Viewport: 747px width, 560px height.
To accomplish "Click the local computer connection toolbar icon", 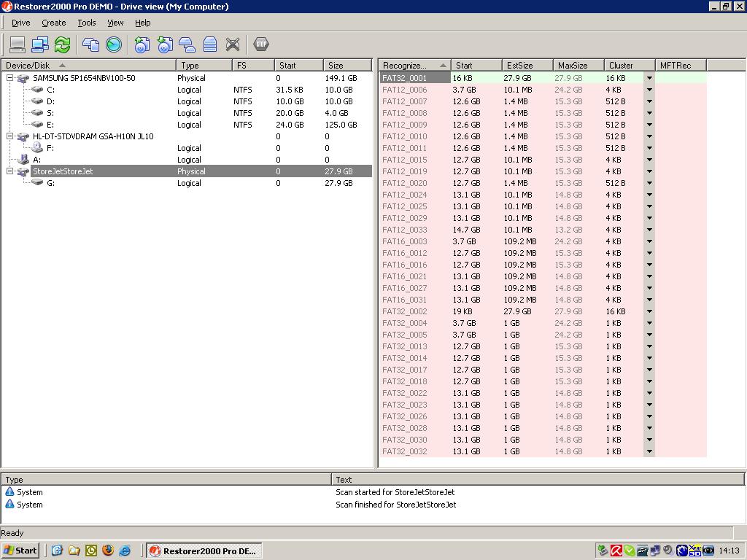I will pyautogui.click(x=18, y=44).
